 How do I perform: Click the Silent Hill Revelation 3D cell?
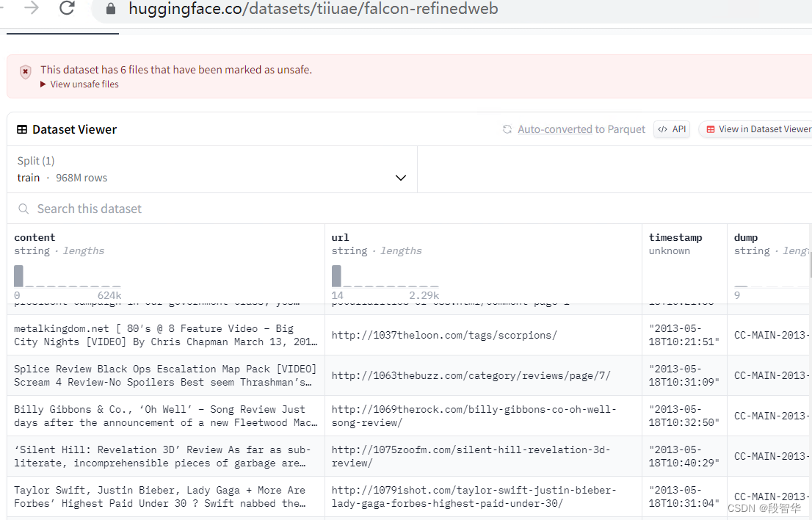(x=166, y=456)
